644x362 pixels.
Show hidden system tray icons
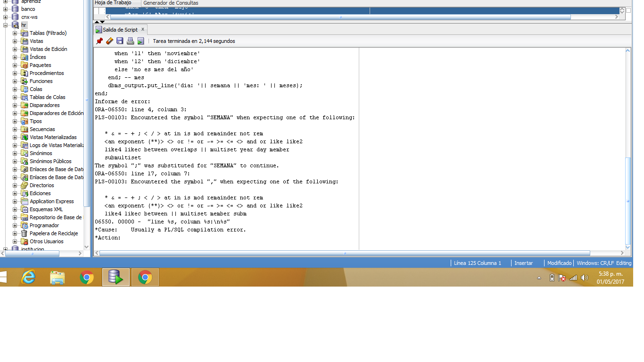[x=539, y=278]
